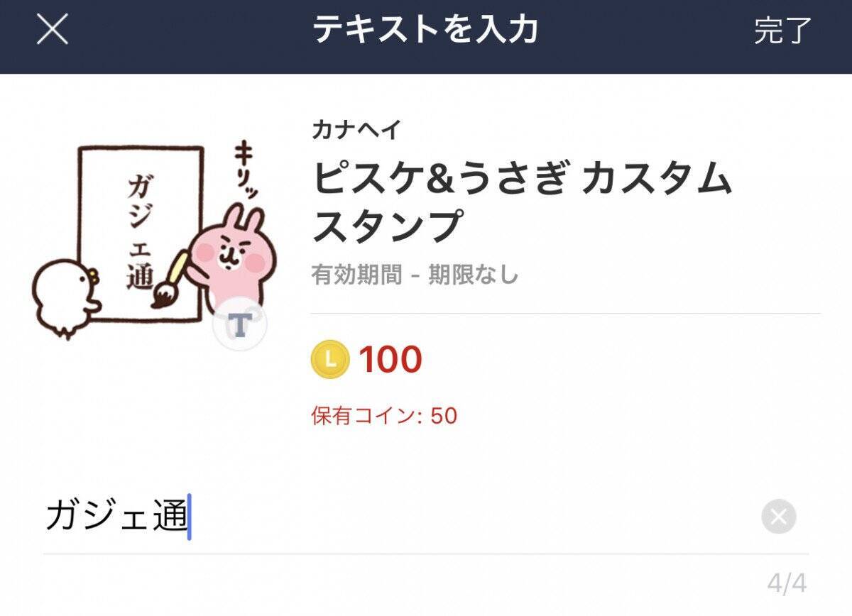Tap the red 100 coin price

click(390, 360)
